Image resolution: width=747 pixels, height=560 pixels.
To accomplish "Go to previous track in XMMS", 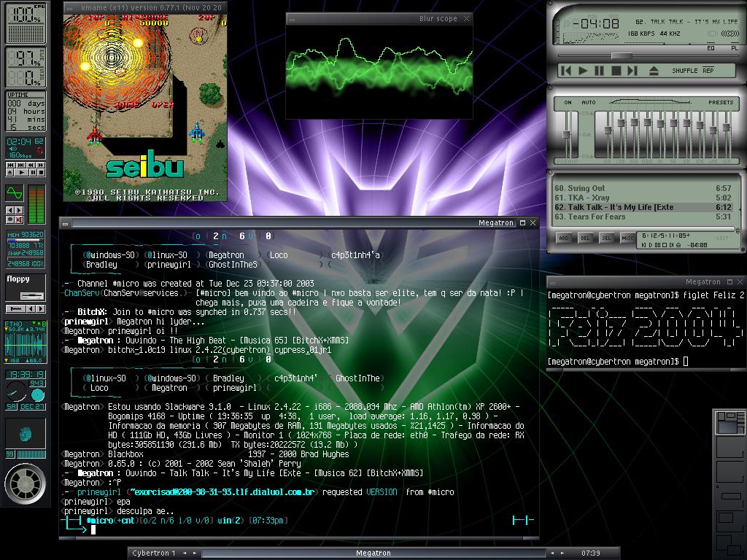I will pyautogui.click(x=566, y=71).
